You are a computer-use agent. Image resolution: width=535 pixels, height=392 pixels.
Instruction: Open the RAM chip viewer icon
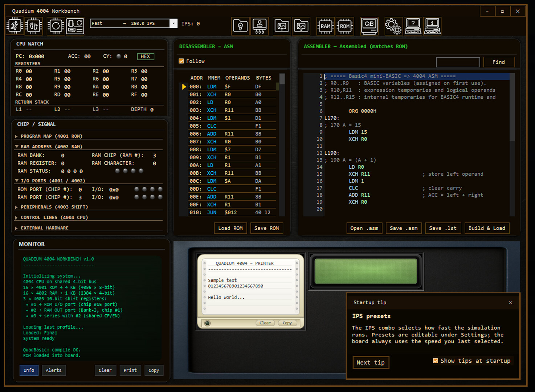325,26
